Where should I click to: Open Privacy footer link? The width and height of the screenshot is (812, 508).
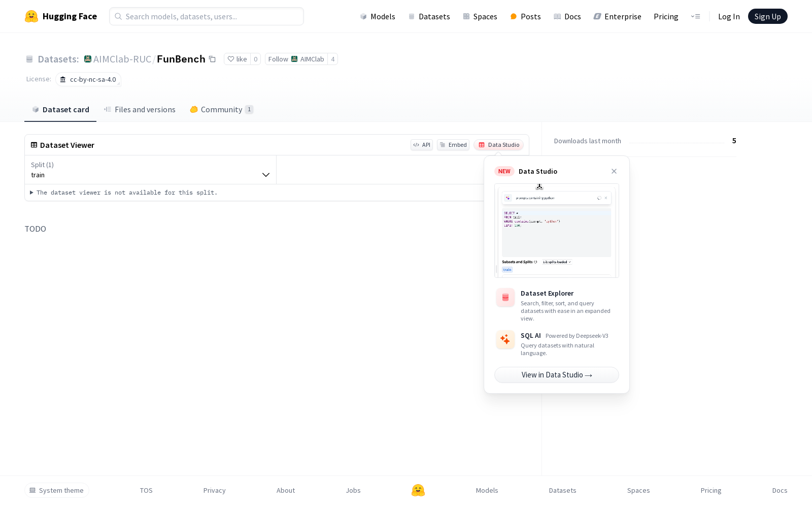[x=214, y=490]
